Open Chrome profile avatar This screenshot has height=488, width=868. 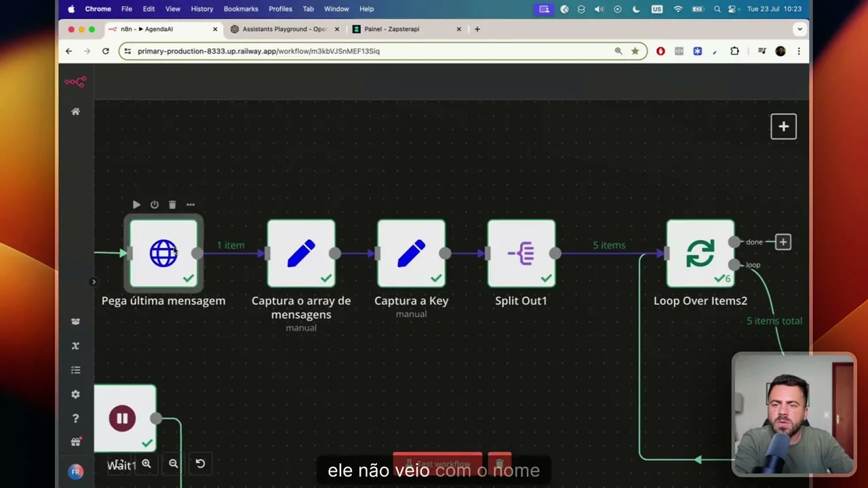(781, 51)
